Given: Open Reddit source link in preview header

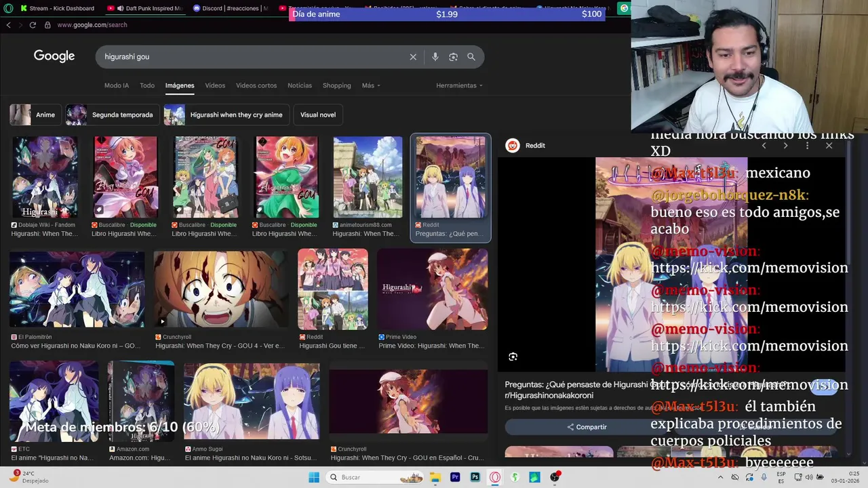Looking at the screenshot, I should (527, 146).
